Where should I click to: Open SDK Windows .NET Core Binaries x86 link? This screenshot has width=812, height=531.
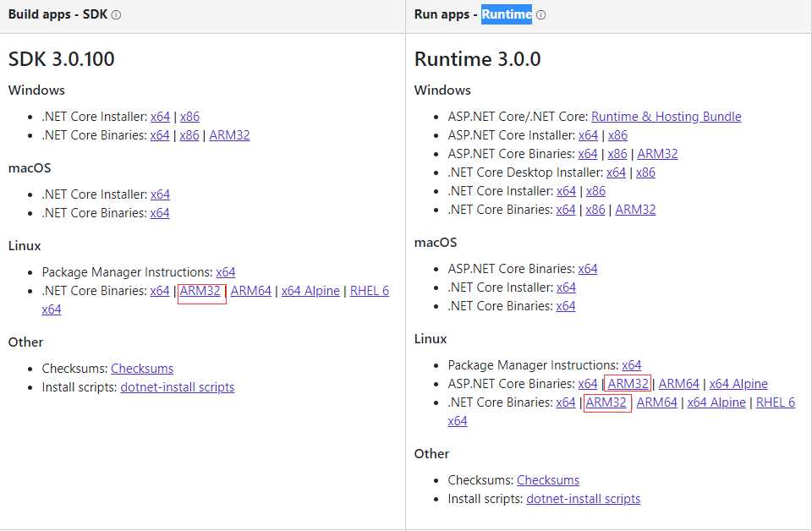click(189, 135)
